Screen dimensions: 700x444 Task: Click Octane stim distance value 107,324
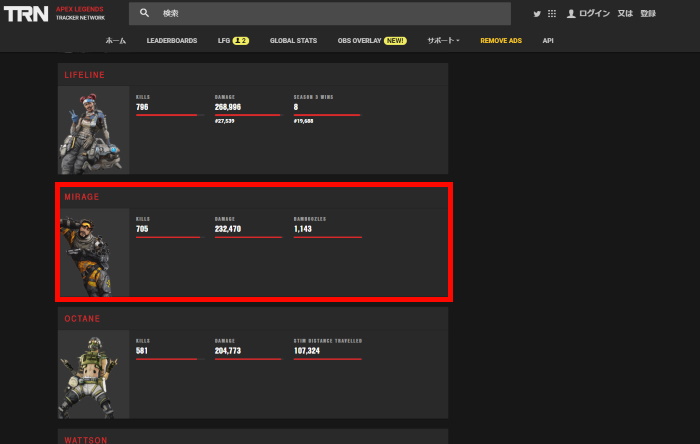[x=307, y=351]
